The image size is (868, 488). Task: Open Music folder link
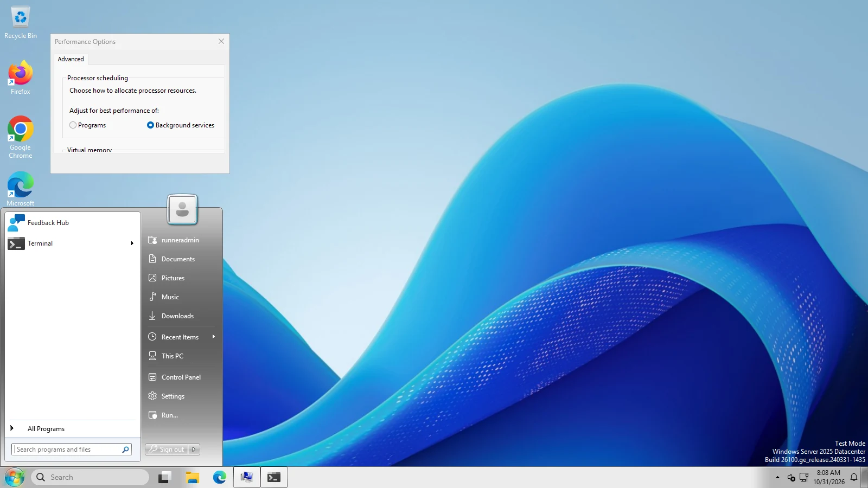182,297
